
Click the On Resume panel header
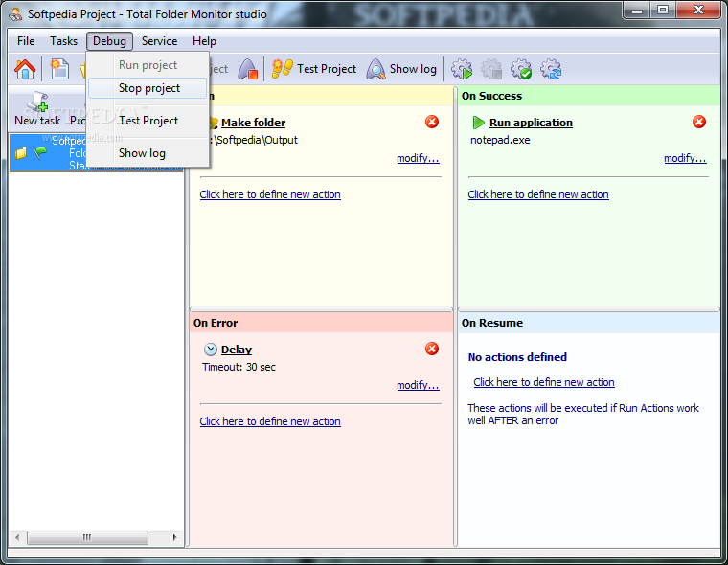pyautogui.click(x=589, y=323)
